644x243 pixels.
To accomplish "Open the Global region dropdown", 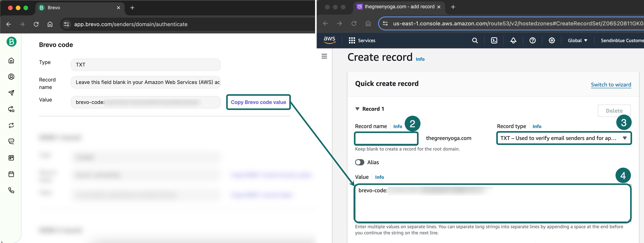I will point(577,40).
